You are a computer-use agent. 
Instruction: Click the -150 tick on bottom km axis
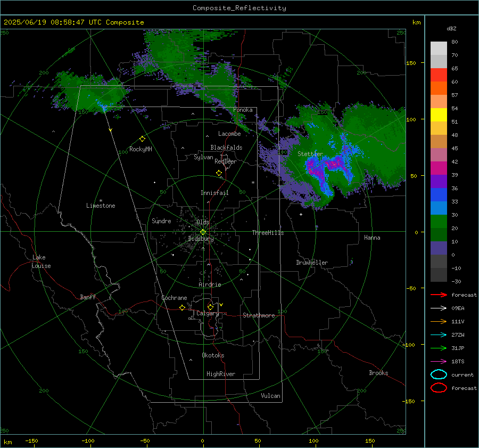(x=31, y=441)
